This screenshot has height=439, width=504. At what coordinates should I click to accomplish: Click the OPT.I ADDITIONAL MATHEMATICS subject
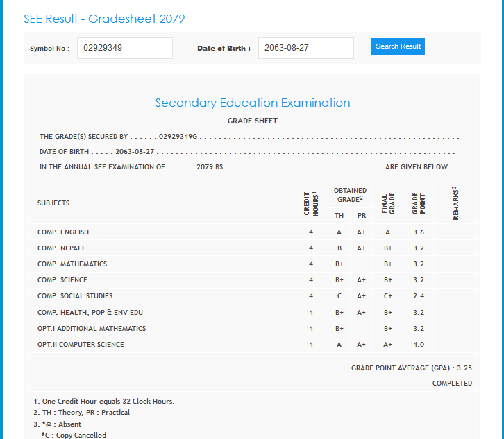tap(92, 329)
